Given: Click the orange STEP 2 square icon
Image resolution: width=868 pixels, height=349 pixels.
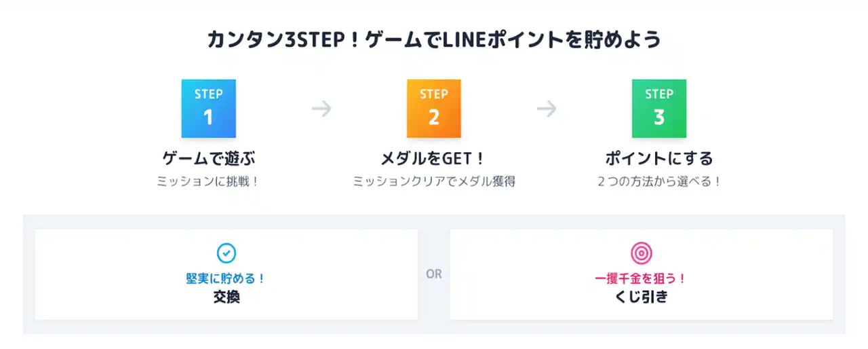Looking at the screenshot, I should 434,109.
